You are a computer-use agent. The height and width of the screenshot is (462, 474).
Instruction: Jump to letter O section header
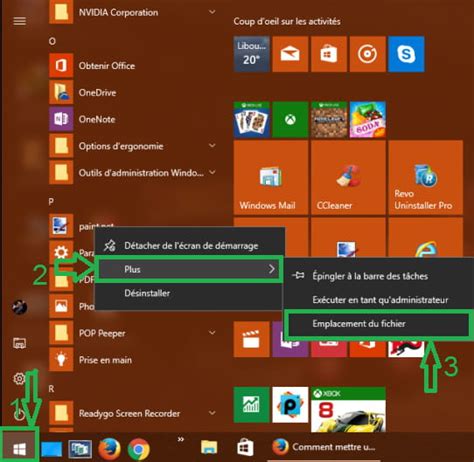[52, 41]
